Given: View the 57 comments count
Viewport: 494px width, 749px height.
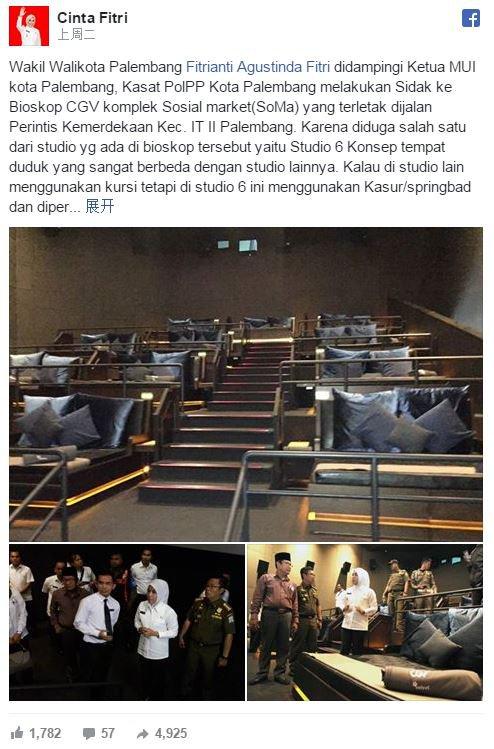Looking at the screenshot, I should coord(107,733).
